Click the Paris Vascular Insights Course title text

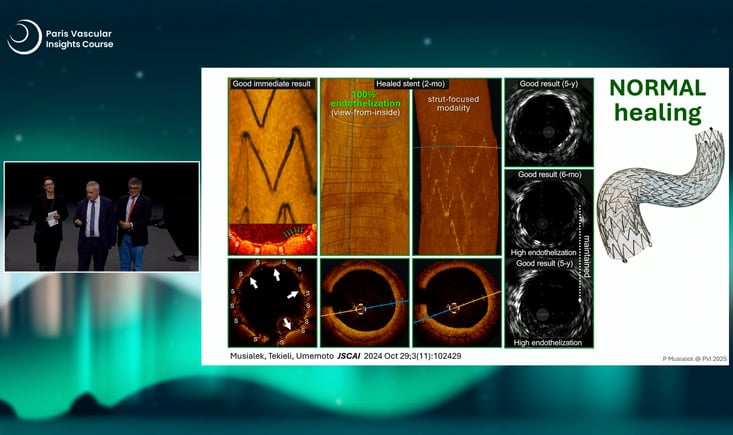click(x=79, y=38)
